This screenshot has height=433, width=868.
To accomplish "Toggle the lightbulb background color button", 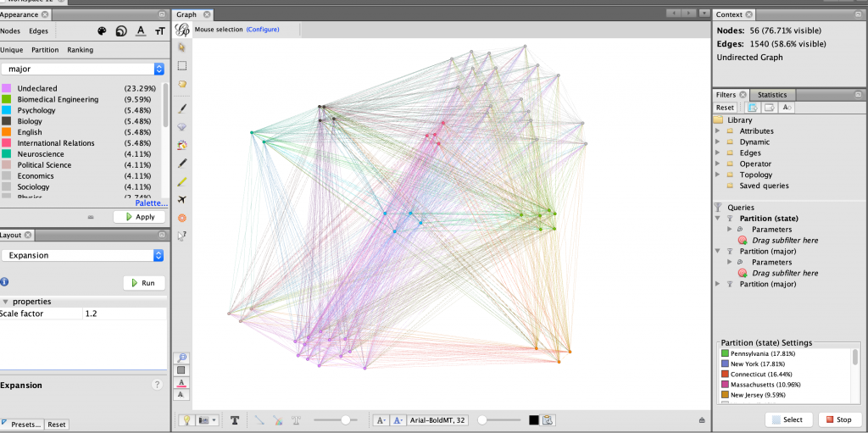I will [185, 419].
